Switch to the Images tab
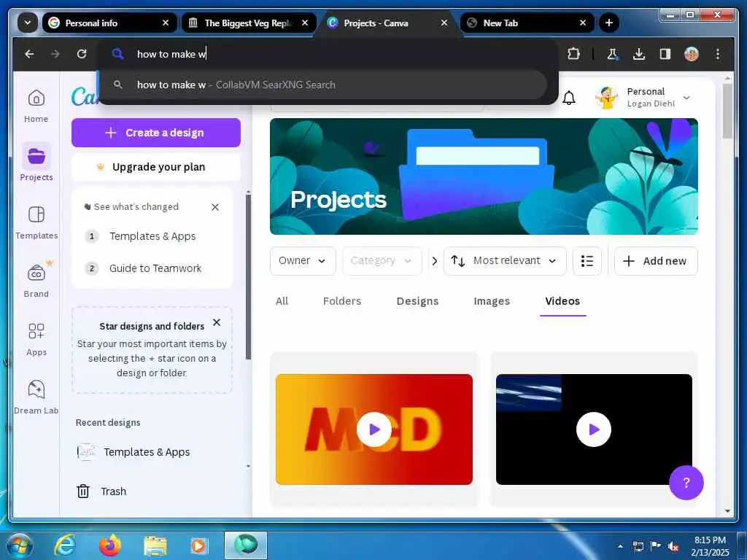The height and width of the screenshot is (560, 747). (492, 301)
